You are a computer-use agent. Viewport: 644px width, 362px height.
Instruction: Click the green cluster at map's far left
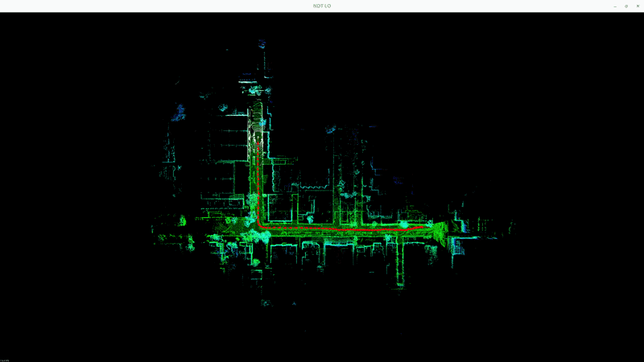tap(183, 220)
